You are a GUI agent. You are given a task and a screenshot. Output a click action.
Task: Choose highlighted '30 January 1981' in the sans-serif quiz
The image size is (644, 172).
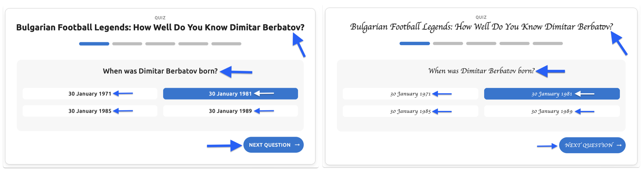point(230,94)
